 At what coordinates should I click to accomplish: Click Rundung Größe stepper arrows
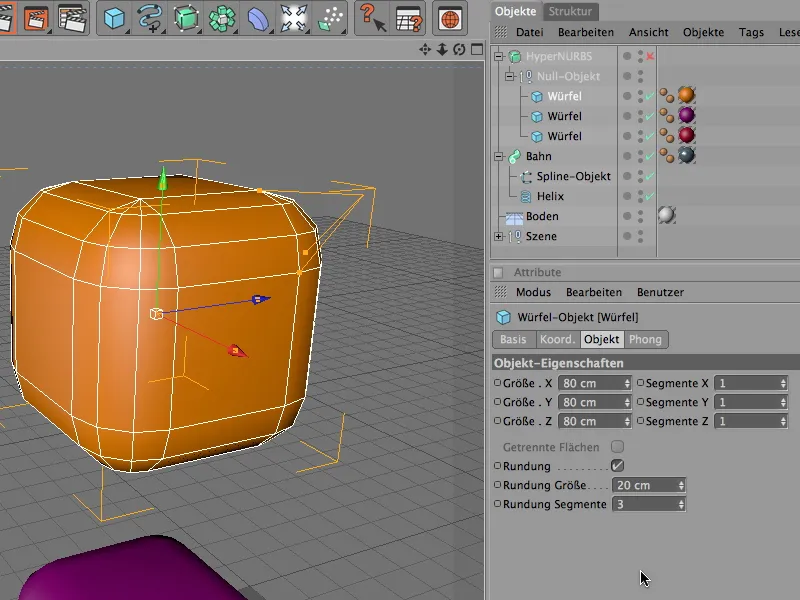(x=681, y=485)
